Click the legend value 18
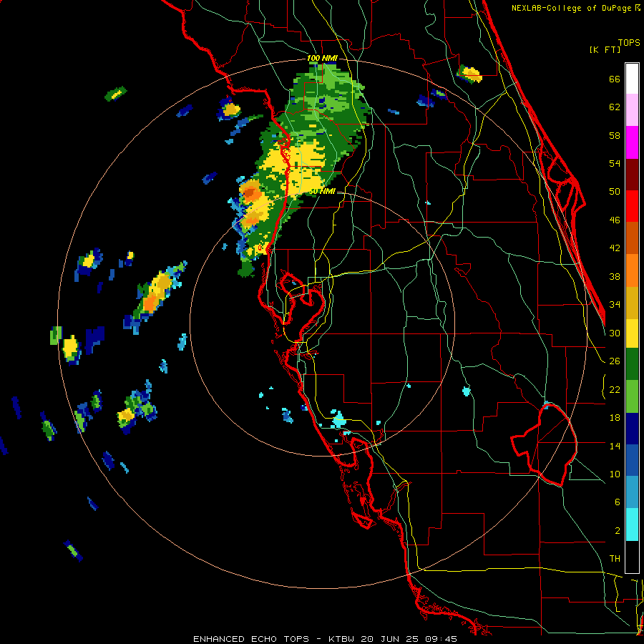 coord(615,418)
